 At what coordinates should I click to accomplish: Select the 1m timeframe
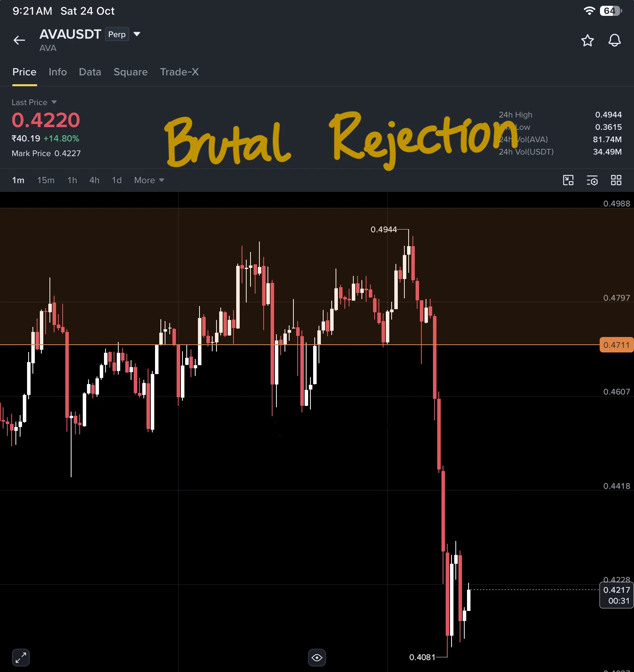18,180
